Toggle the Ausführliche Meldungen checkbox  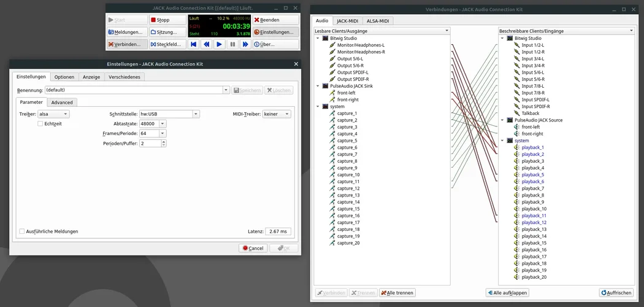(x=22, y=231)
